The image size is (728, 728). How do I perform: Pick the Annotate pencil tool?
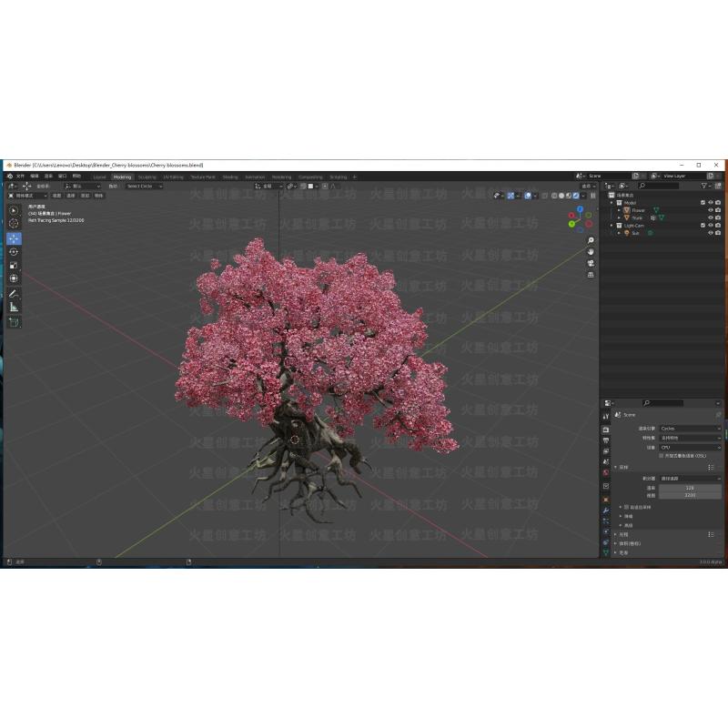(14, 294)
